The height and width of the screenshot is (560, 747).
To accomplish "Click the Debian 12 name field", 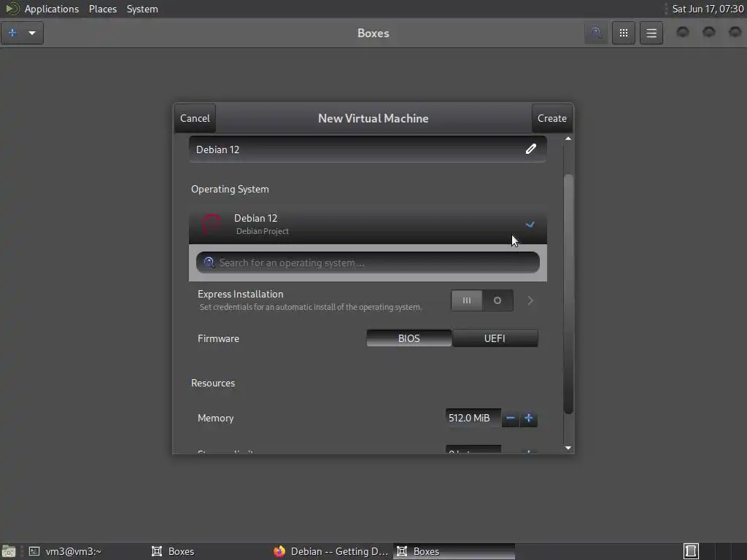I will [368, 149].
